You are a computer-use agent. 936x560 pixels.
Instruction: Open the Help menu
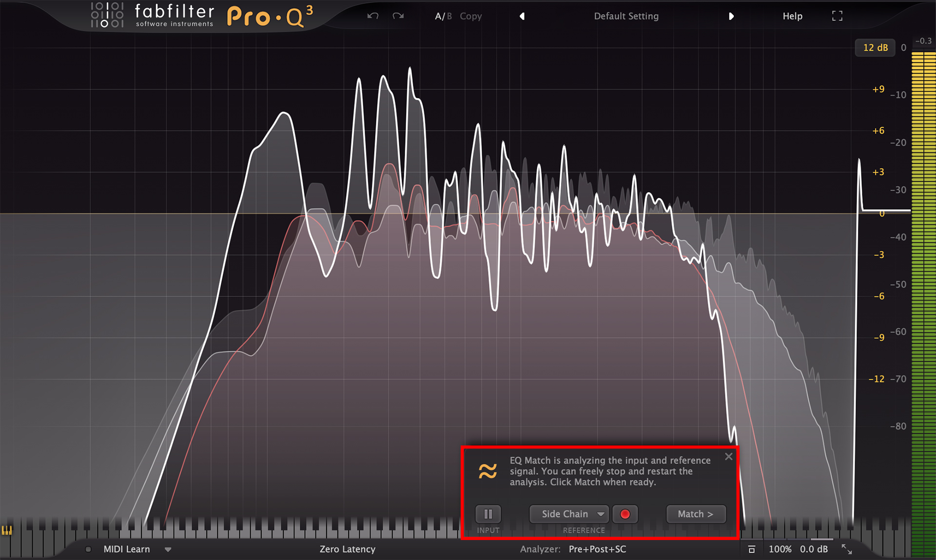click(x=792, y=16)
